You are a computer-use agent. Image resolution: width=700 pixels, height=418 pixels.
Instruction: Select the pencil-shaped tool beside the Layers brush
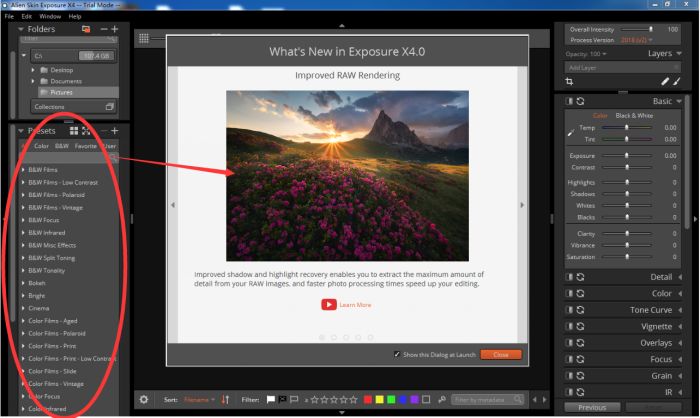tap(665, 81)
